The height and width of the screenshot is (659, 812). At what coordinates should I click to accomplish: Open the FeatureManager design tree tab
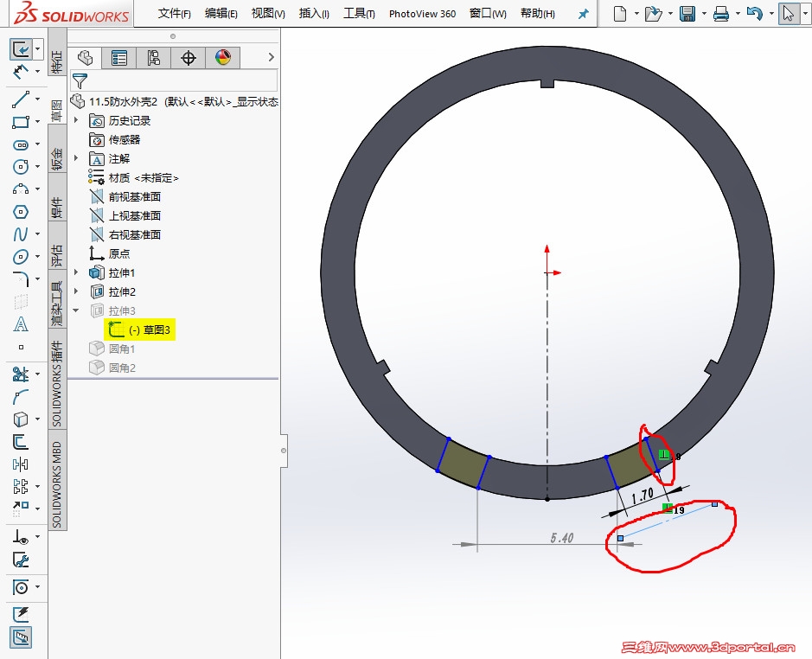(85, 57)
